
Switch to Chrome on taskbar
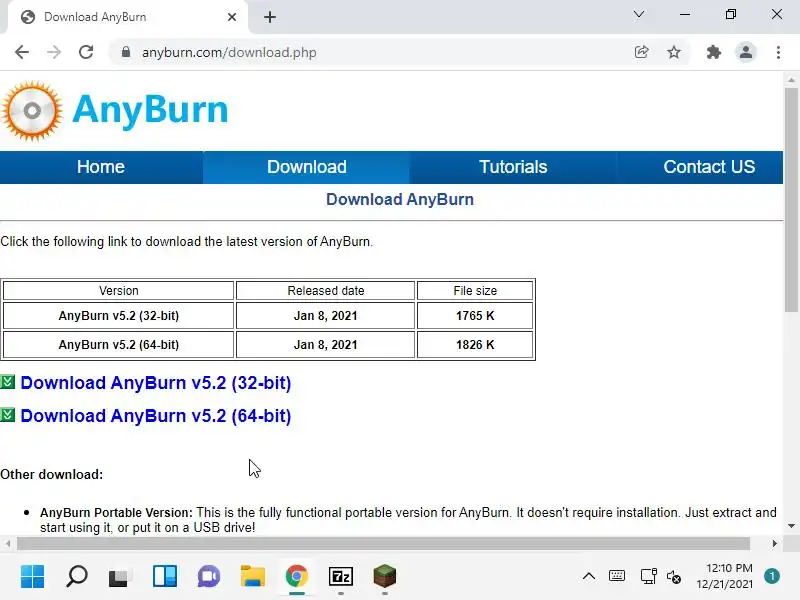[x=296, y=577]
